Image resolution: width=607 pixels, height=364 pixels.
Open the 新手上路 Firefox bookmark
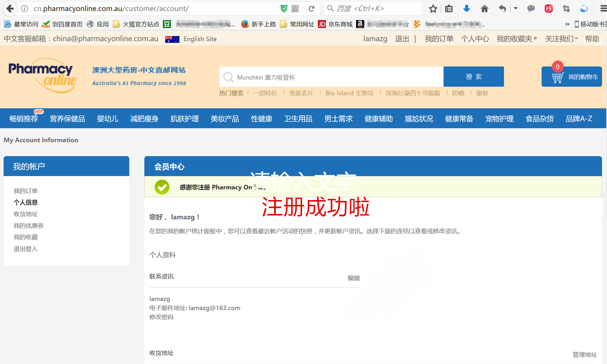tap(259, 24)
